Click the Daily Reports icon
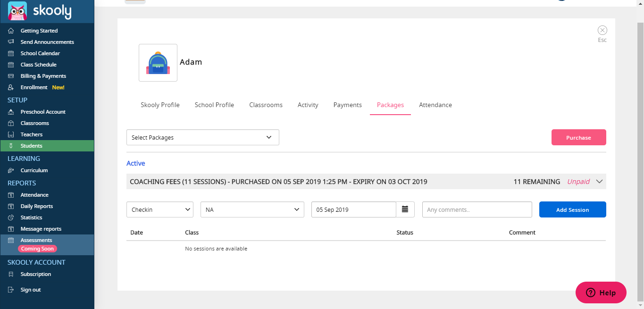The width and height of the screenshot is (644, 309). 11,206
